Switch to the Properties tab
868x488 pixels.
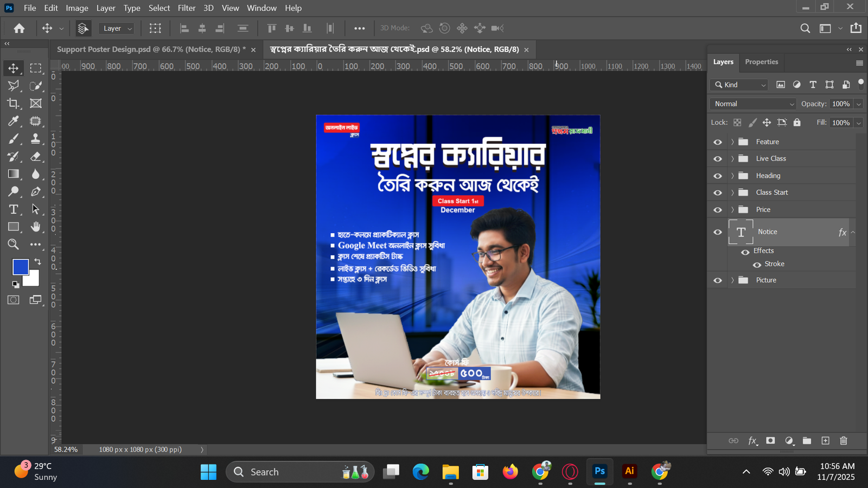(x=761, y=62)
